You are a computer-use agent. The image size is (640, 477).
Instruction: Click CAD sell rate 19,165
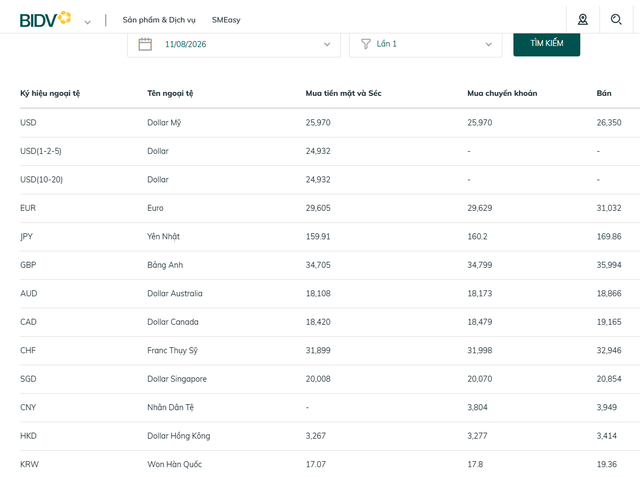[609, 322]
